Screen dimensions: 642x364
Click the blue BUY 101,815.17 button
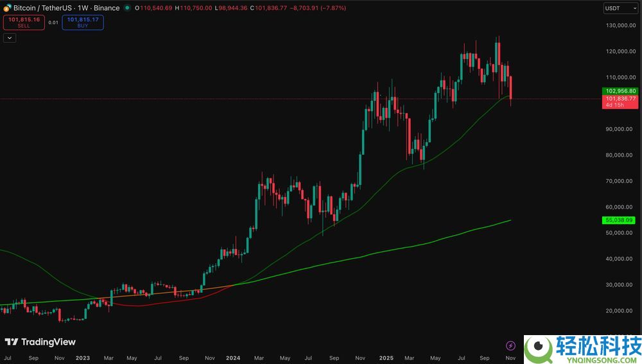click(x=83, y=22)
